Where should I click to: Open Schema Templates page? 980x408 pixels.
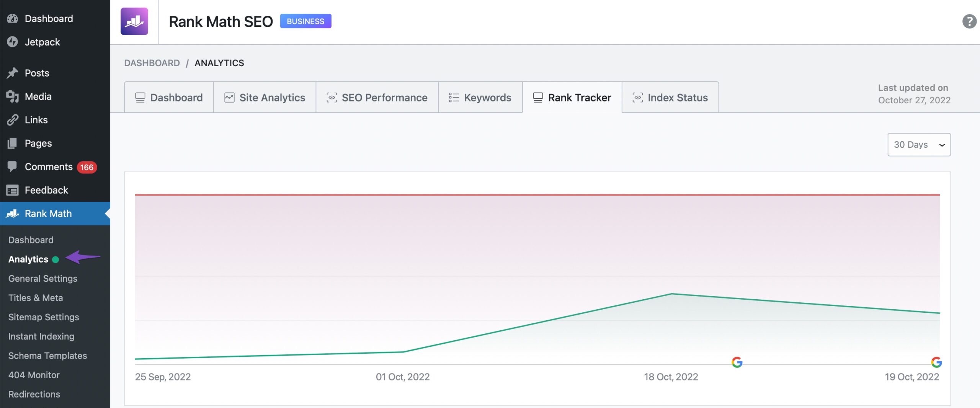pos(47,356)
